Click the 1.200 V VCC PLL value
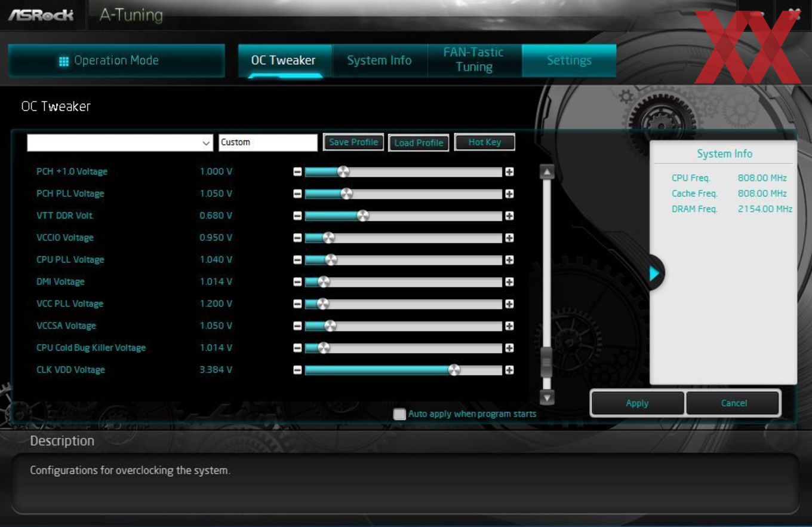 (x=216, y=304)
